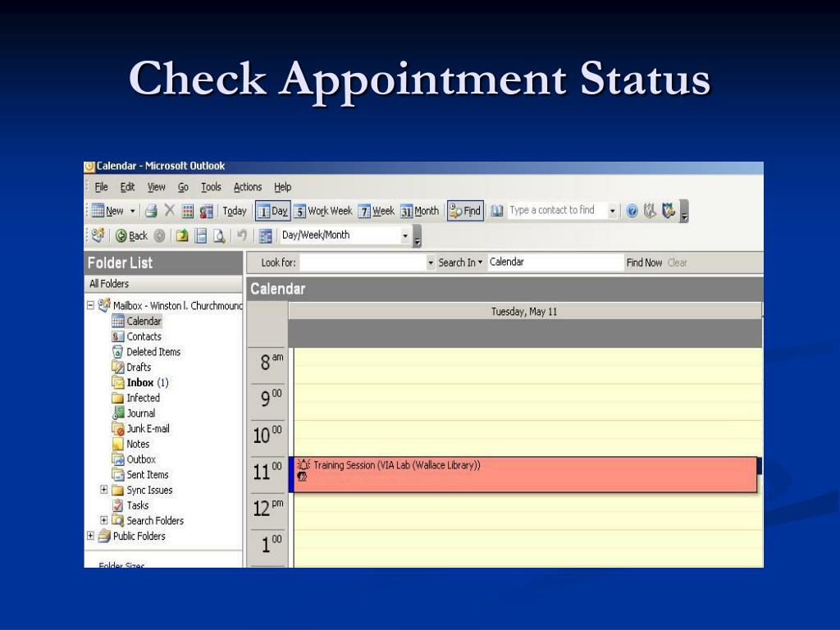Image resolution: width=840 pixels, height=630 pixels.
Task: Click Find Now button
Action: (644, 262)
